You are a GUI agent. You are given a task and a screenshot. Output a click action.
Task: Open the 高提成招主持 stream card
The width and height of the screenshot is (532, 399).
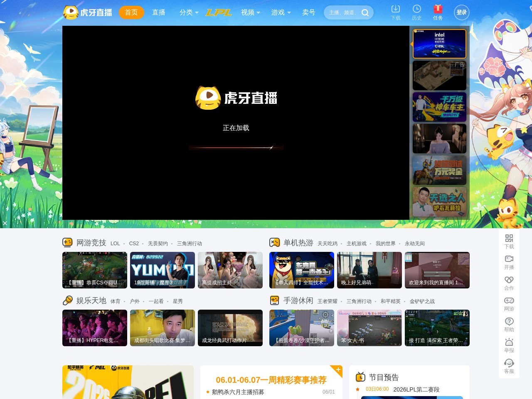click(x=230, y=270)
